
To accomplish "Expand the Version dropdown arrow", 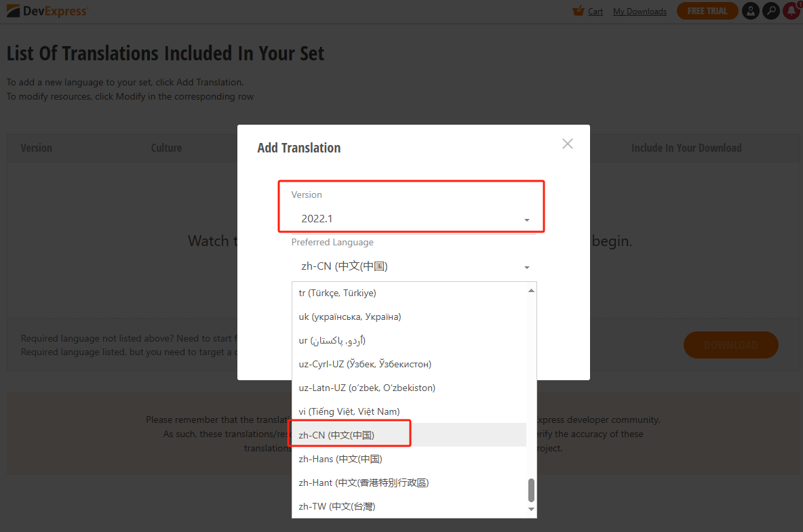I will pyautogui.click(x=527, y=220).
